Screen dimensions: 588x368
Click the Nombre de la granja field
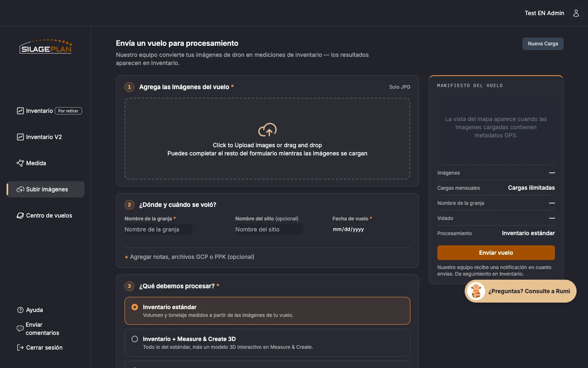coord(158,229)
